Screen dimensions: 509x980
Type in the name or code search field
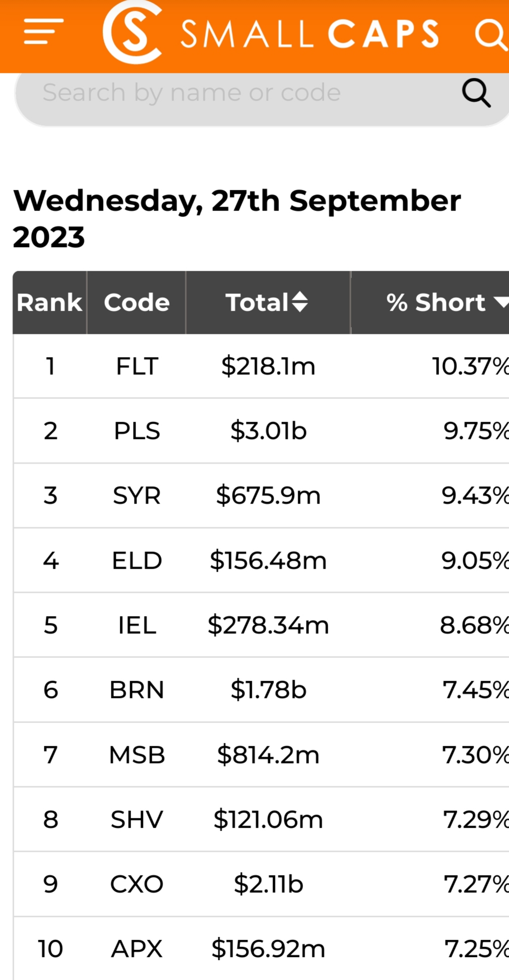[237, 93]
